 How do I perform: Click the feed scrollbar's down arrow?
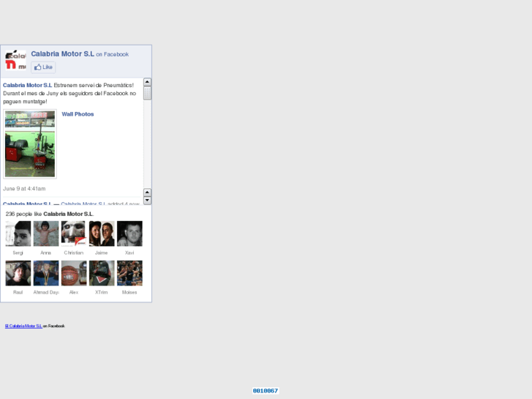tap(147, 201)
